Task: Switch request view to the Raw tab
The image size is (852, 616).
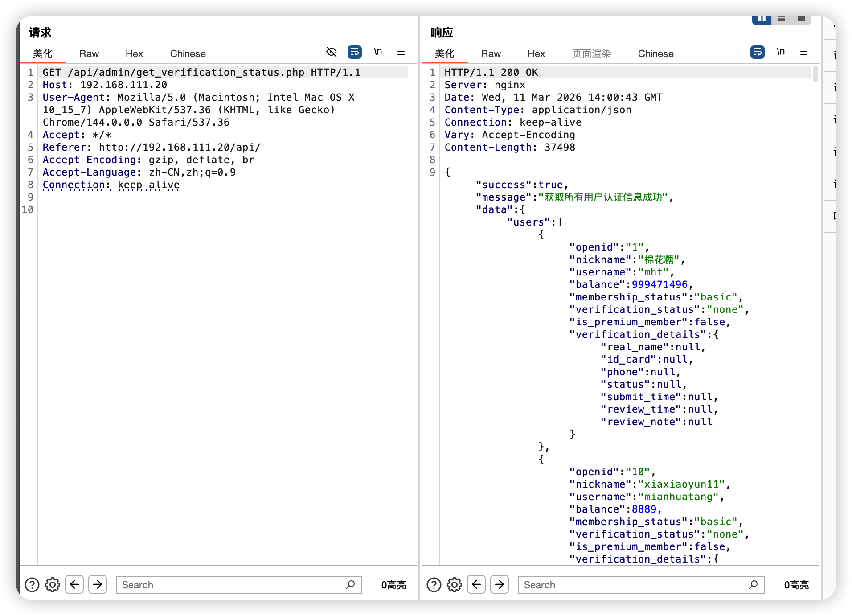Action: (89, 53)
